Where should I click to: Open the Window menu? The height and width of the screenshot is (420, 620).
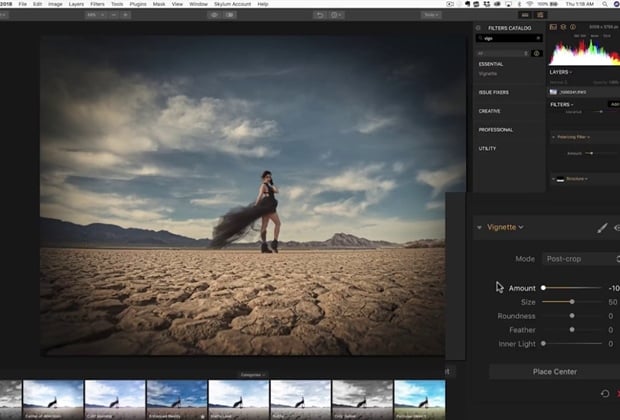point(198,4)
